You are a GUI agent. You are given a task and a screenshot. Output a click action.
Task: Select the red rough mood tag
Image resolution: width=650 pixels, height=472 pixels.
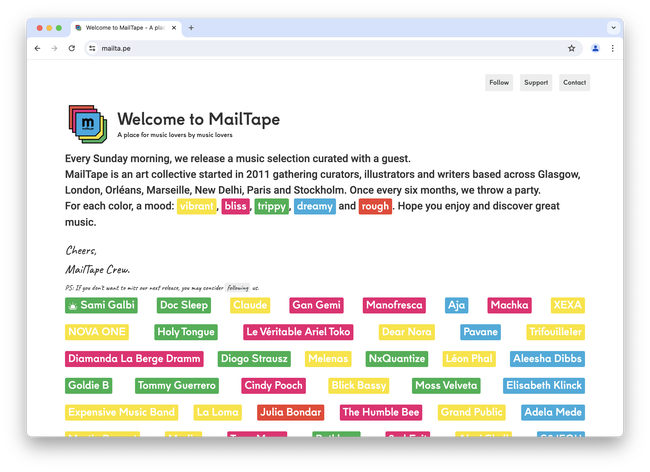tap(375, 206)
